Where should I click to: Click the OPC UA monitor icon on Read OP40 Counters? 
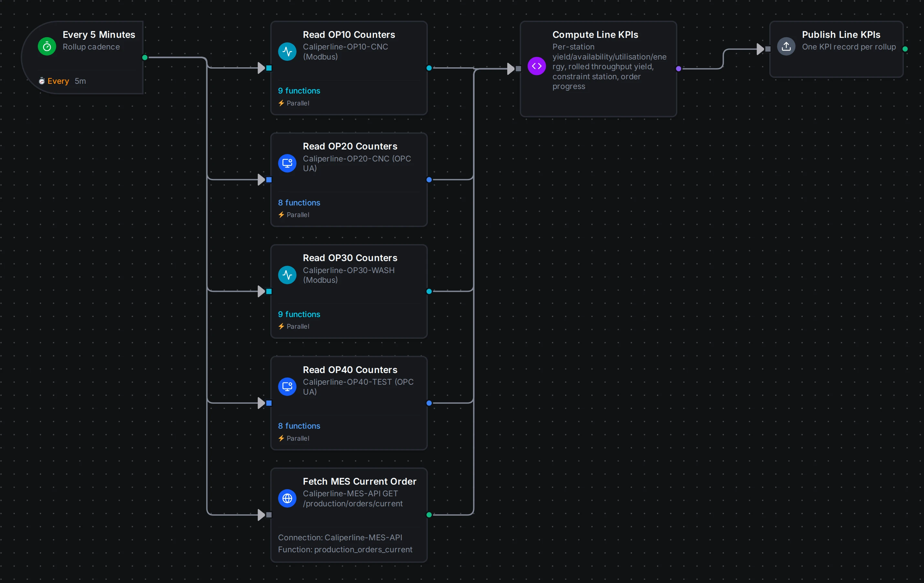pos(287,387)
